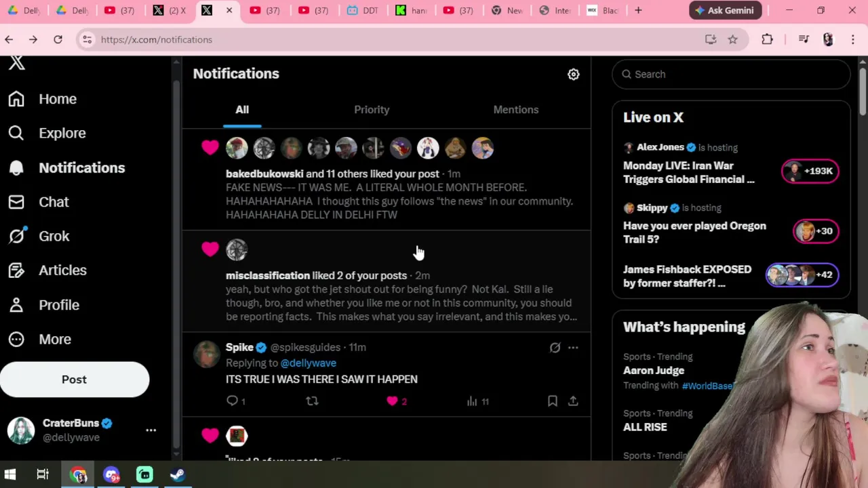Click the search field on X

pos(731,75)
